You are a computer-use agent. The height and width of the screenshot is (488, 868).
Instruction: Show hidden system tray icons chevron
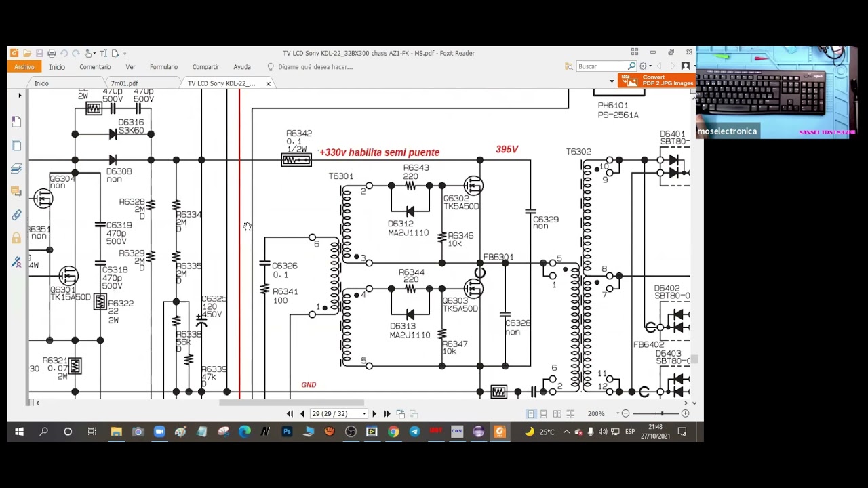click(x=566, y=432)
